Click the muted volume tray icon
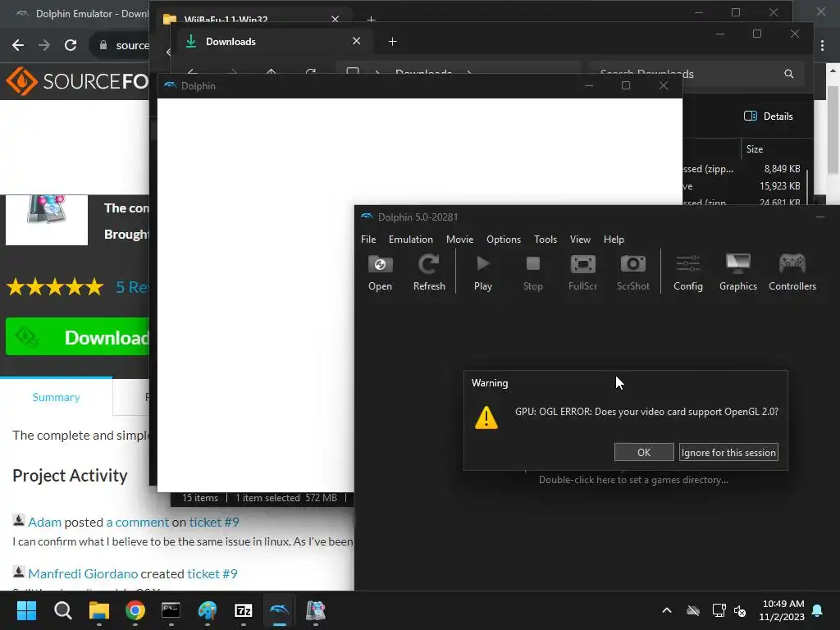 tap(740, 610)
